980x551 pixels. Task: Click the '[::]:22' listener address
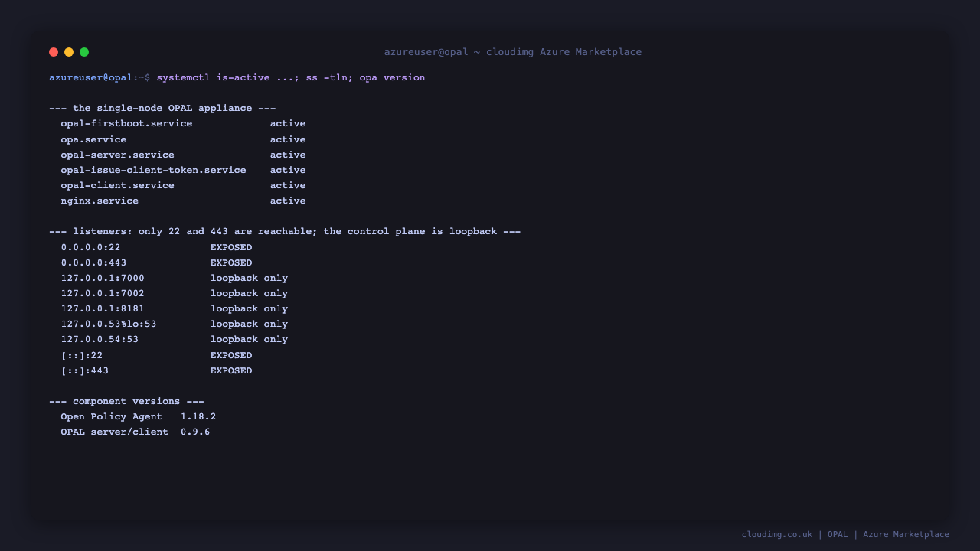pyautogui.click(x=82, y=355)
